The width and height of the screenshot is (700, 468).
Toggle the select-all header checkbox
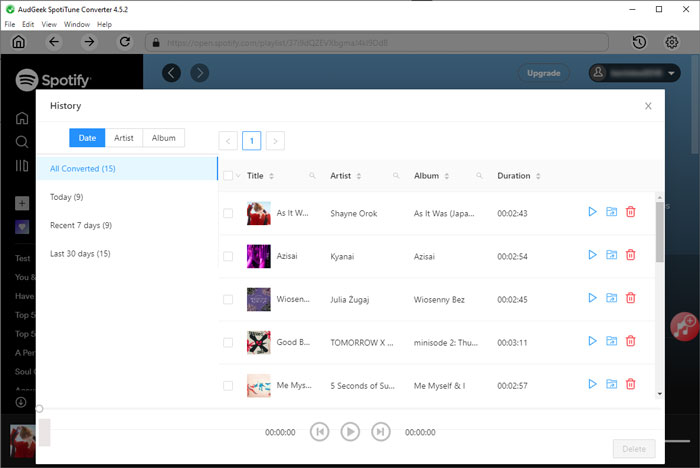coord(228,176)
